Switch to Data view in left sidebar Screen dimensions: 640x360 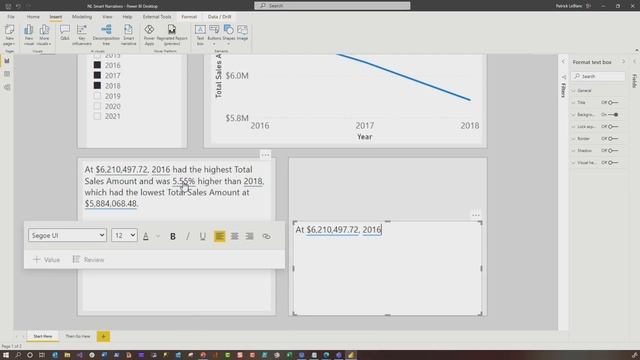(x=7, y=74)
